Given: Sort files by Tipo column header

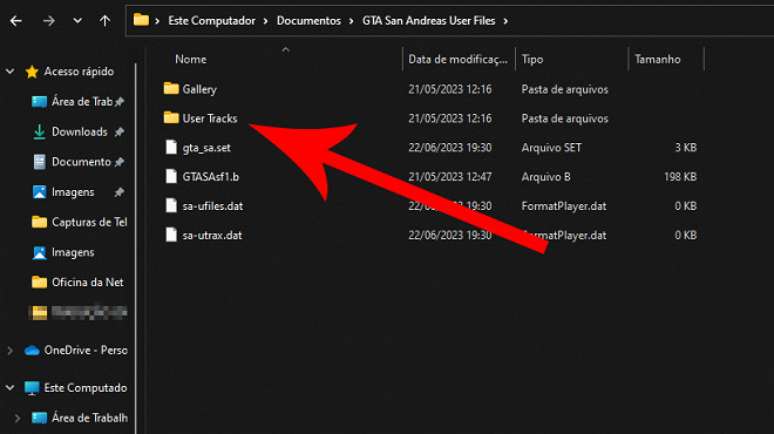Looking at the screenshot, I should 533,60.
